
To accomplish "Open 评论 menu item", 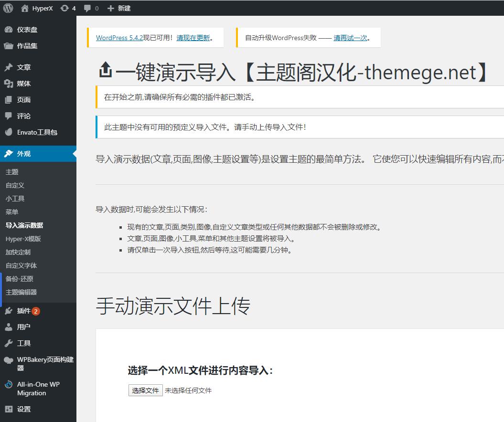I will coord(24,116).
